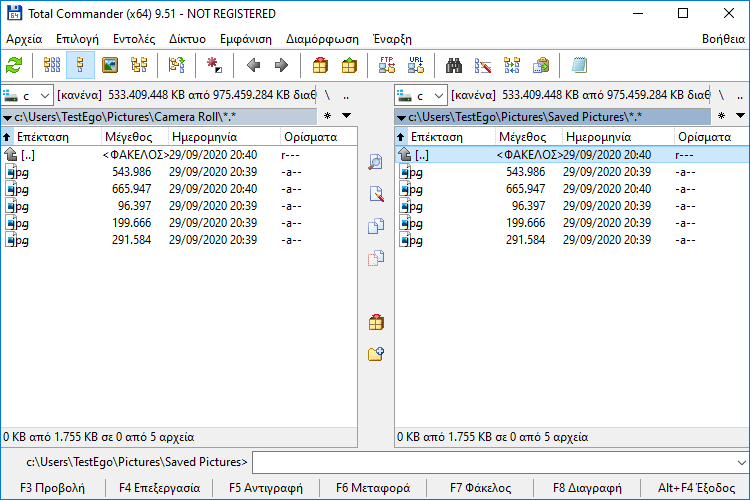Go to parent with left panel double-dot
The image size is (750, 500).
(346, 95)
